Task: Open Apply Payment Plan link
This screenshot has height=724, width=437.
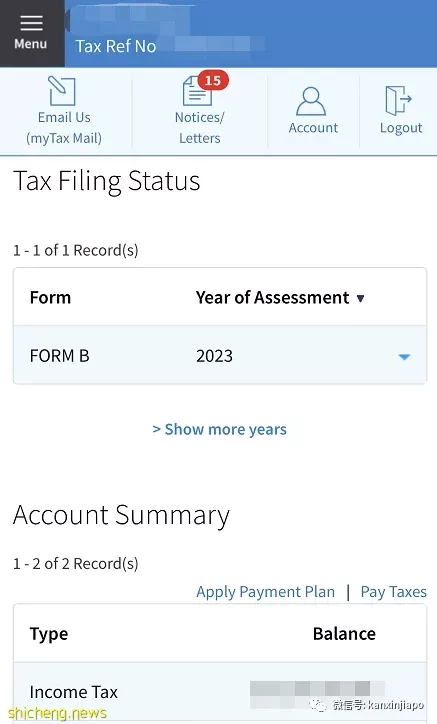Action: click(x=266, y=591)
